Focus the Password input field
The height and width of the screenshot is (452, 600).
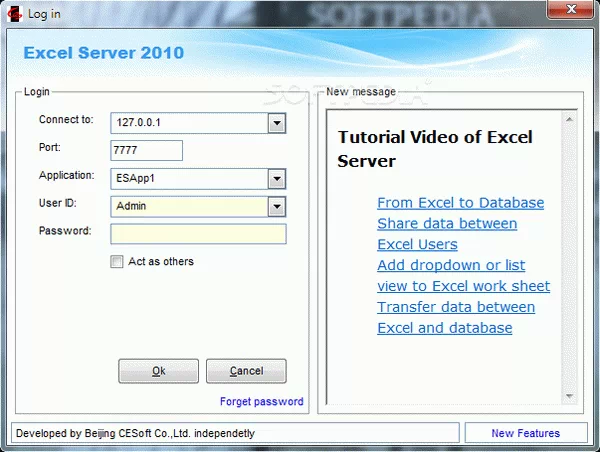tap(198, 234)
